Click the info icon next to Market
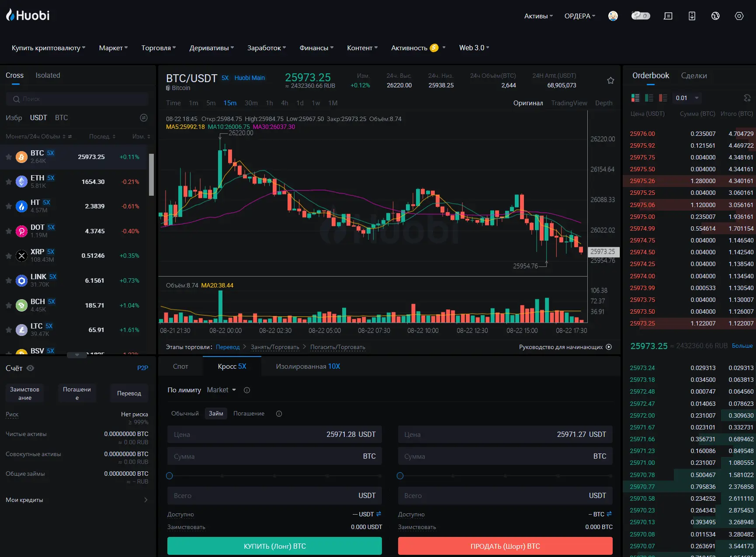Image resolution: width=756 pixels, height=557 pixels. 247,390
